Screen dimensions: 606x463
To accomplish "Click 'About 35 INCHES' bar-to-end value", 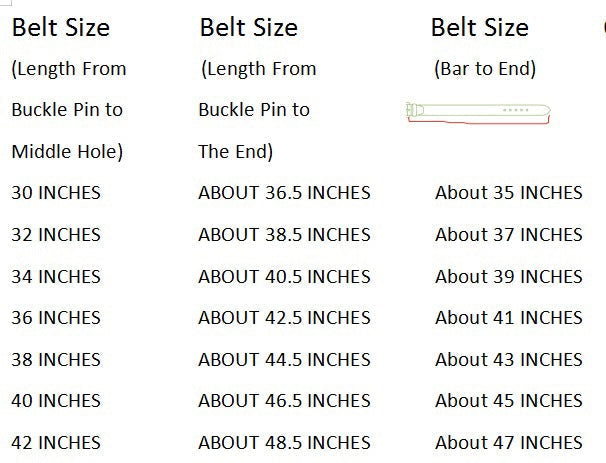I will (x=508, y=193).
